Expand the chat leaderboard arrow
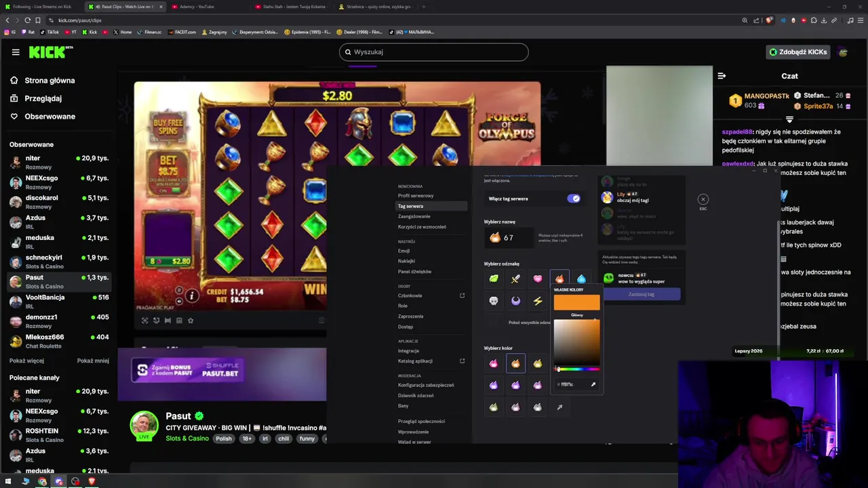This screenshot has width=868, height=488. pyautogui.click(x=789, y=119)
